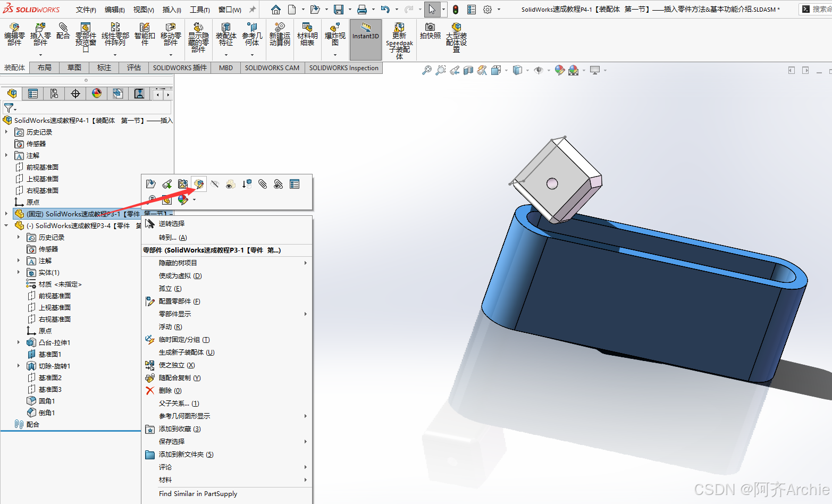
Task: Switch to the 评估 ribbon tab
Action: [134, 68]
